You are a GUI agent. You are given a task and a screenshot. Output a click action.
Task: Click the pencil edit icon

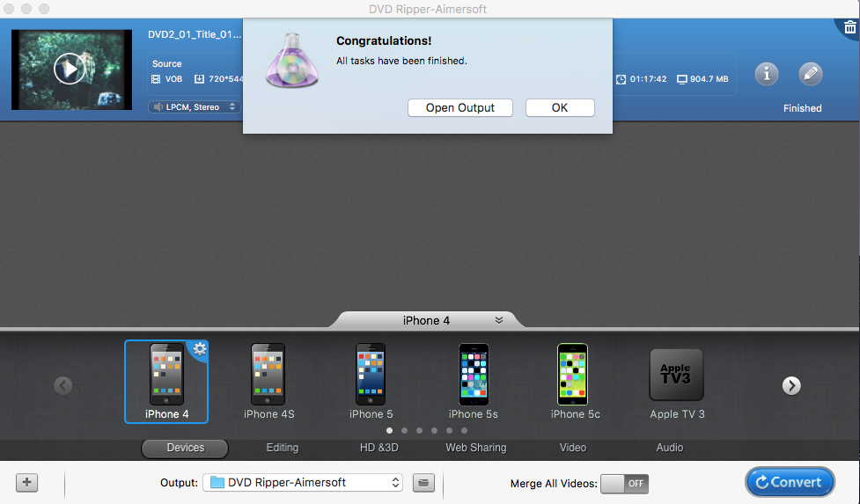point(810,74)
